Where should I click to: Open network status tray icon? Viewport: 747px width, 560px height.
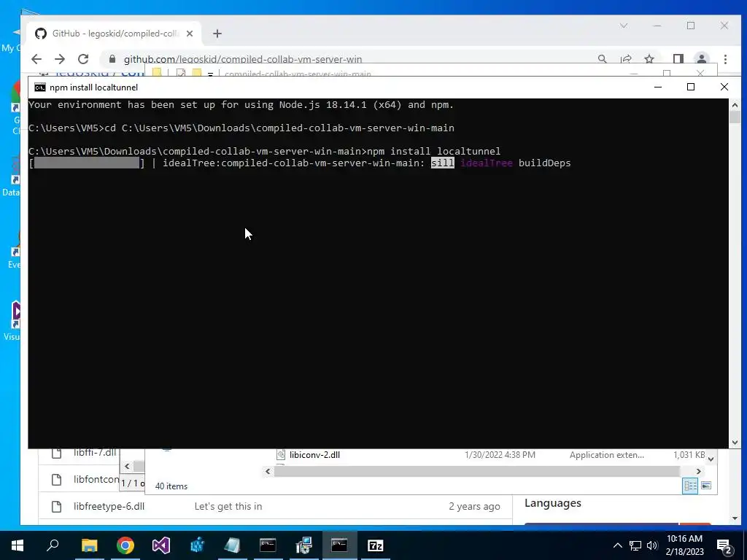click(635, 545)
